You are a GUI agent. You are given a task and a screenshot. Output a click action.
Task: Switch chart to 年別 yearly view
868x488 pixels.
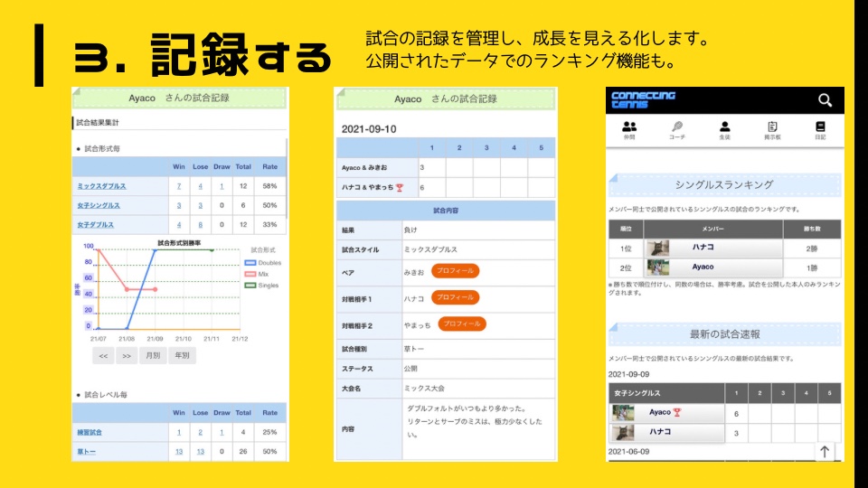pyautogui.click(x=182, y=355)
